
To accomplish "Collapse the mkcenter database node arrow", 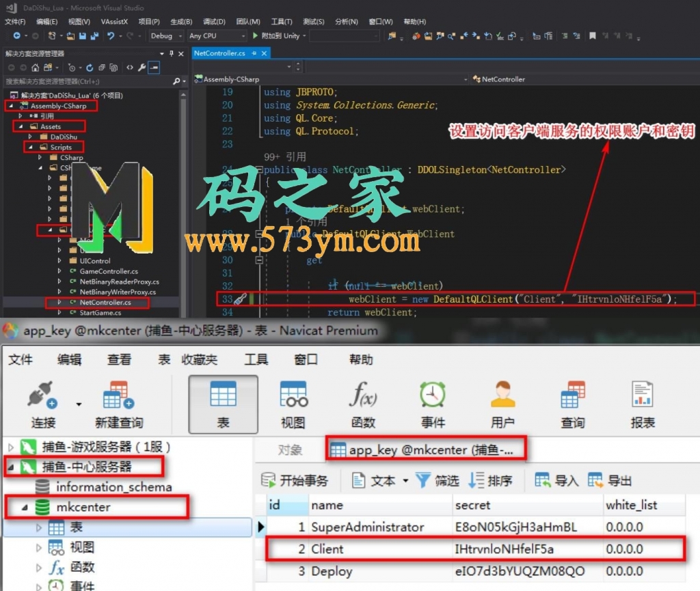I will point(25,507).
